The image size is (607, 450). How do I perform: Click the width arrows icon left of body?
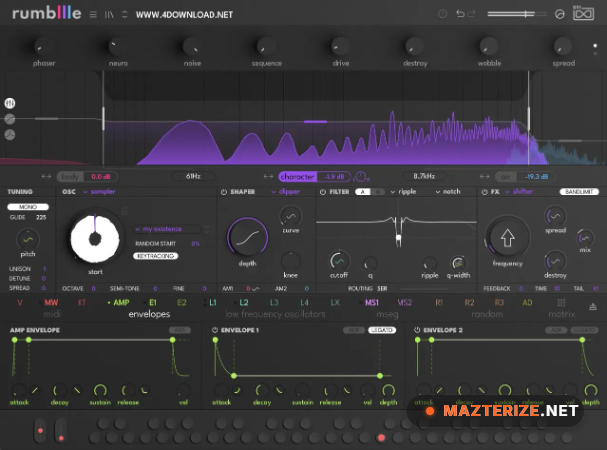coord(46,177)
